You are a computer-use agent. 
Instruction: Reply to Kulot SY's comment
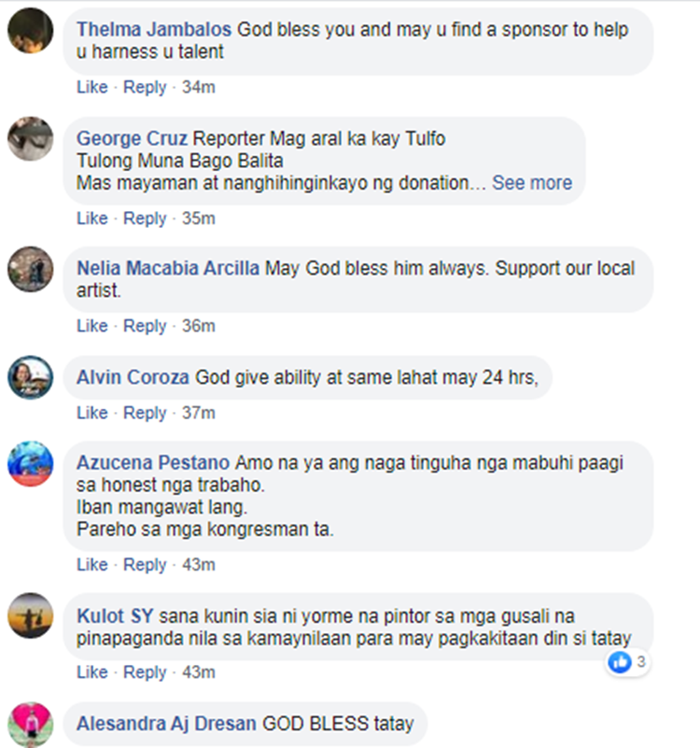click(145, 672)
